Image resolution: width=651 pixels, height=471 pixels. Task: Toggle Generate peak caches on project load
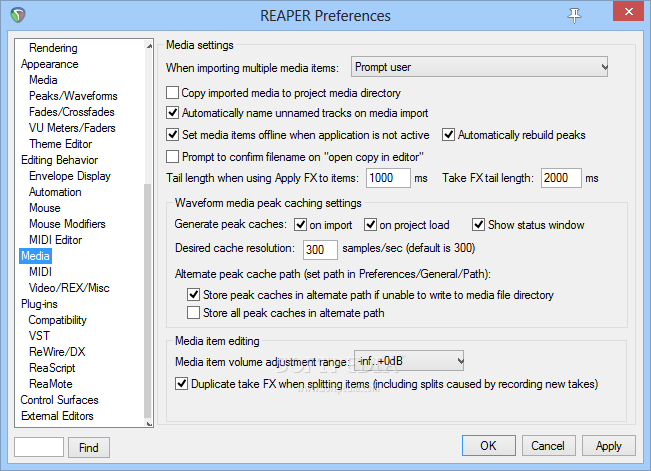370,225
